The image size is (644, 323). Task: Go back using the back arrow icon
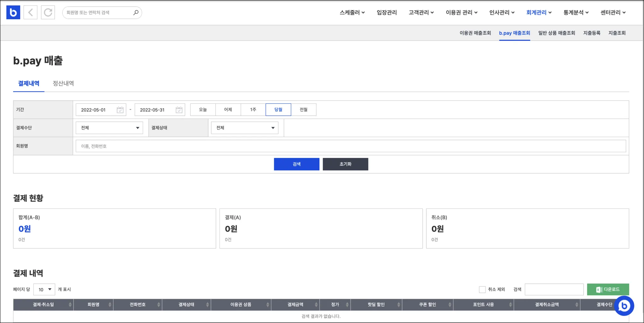(x=31, y=12)
